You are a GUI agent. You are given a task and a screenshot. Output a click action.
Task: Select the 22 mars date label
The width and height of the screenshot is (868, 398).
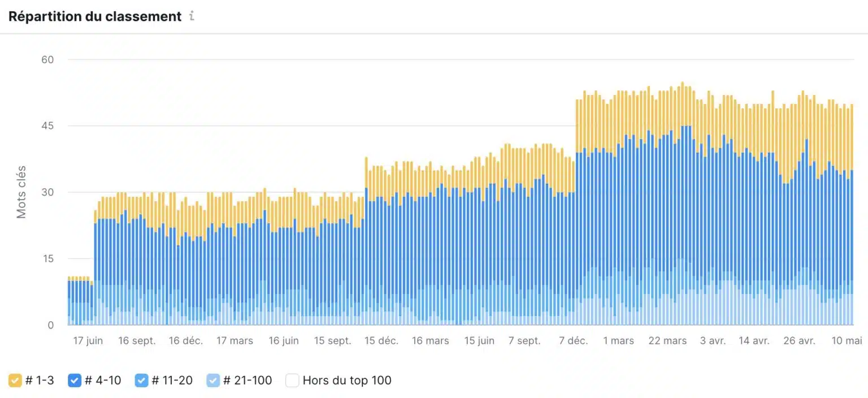[x=667, y=341]
